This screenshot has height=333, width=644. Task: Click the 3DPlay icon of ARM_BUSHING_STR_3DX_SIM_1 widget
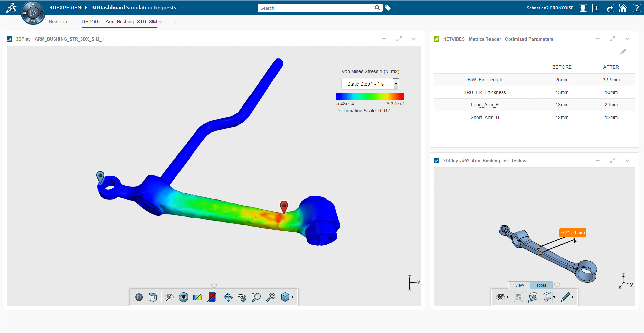[x=9, y=39]
